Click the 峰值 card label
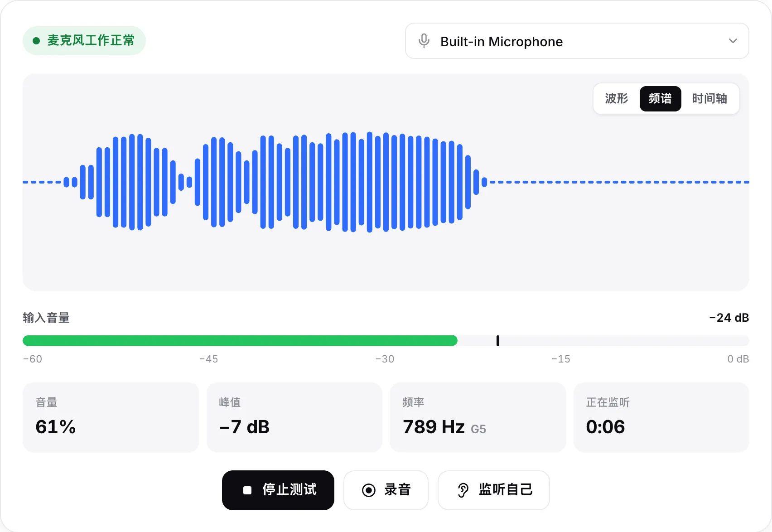The height and width of the screenshot is (532, 772). tap(230, 402)
